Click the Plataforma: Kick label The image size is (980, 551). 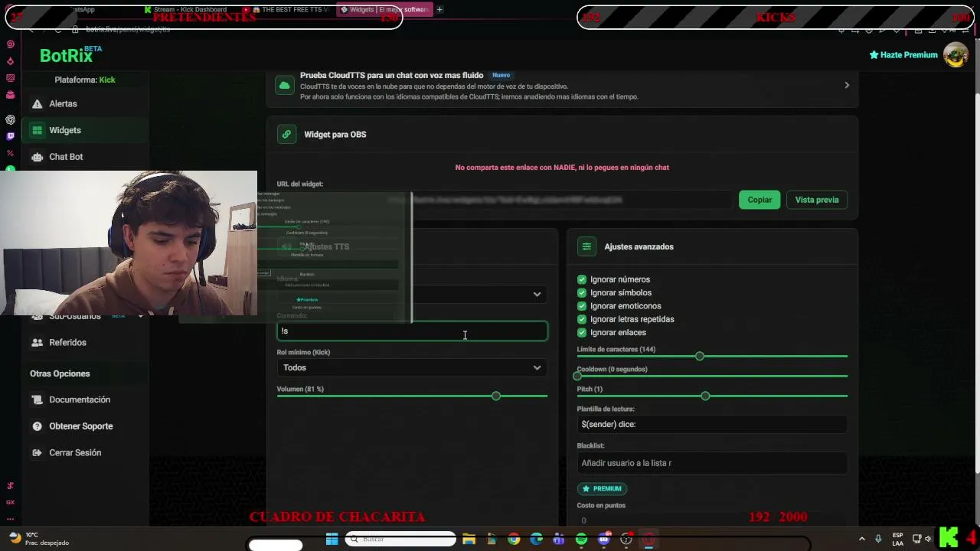coord(85,80)
